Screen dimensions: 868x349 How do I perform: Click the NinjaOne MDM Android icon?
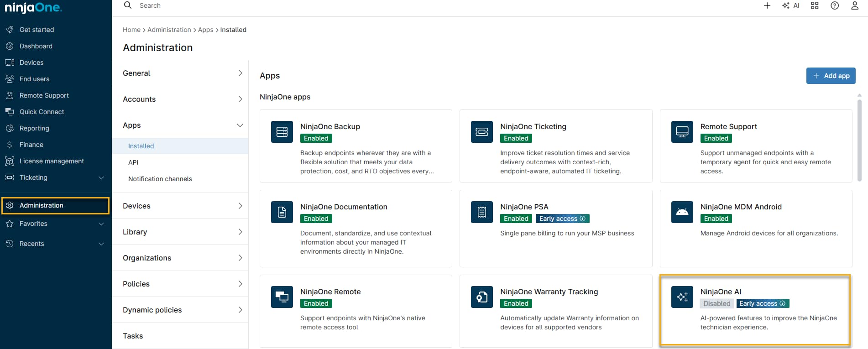(x=682, y=212)
